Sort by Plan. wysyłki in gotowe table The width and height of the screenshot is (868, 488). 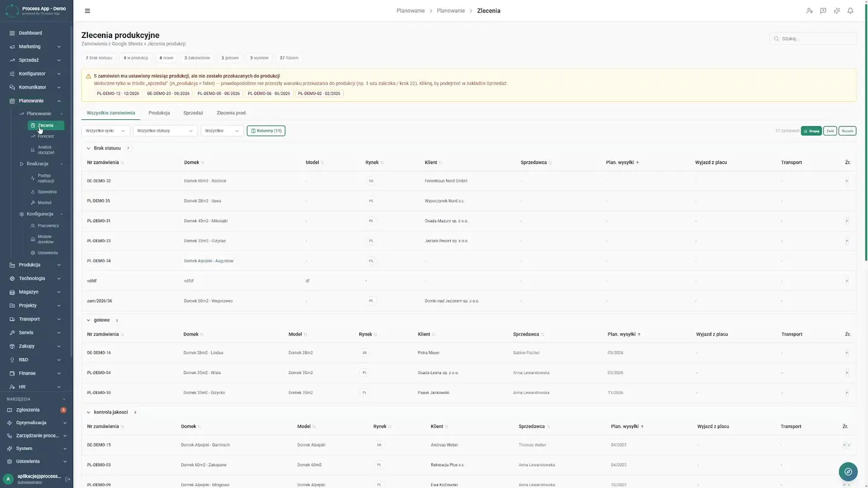[x=624, y=334]
